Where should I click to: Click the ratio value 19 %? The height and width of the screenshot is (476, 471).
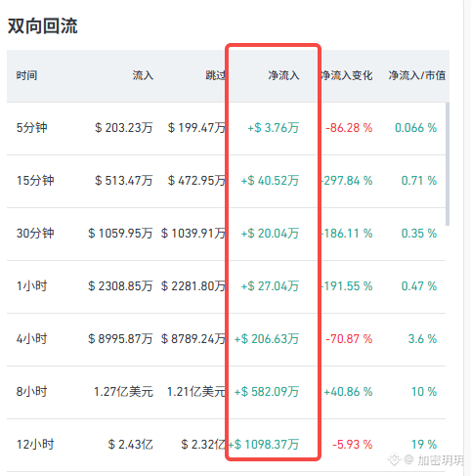point(424,444)
